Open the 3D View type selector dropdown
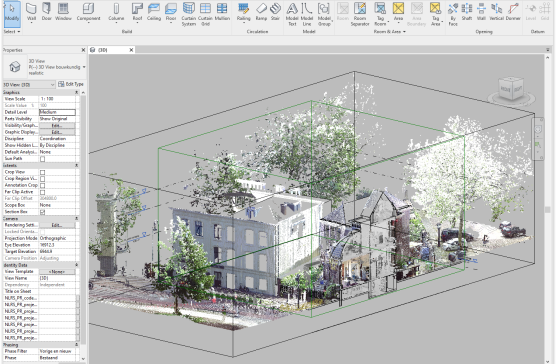The width and height of the screenshot is (556, 364). [x=84, y=67]
